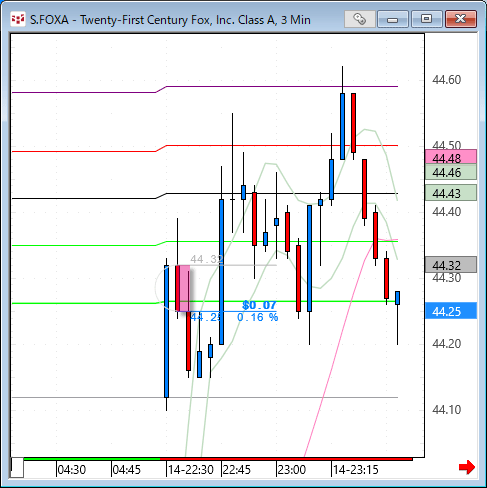Select the blue 44.25 last price label
Image resolution: width=487 pixels, height=488 pixels.
pos(451,311)
